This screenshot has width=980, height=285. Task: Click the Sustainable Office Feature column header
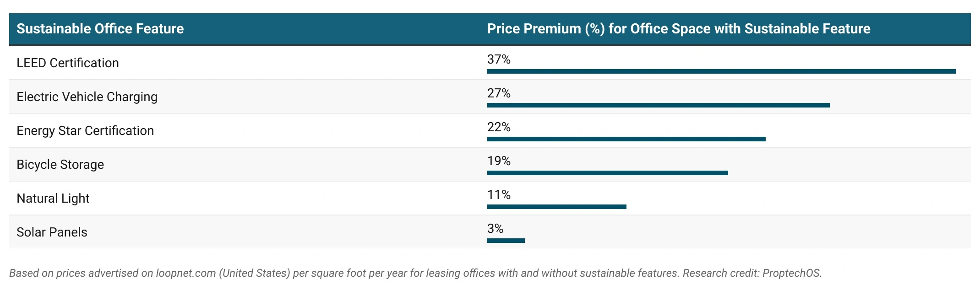tap(100, 29)
